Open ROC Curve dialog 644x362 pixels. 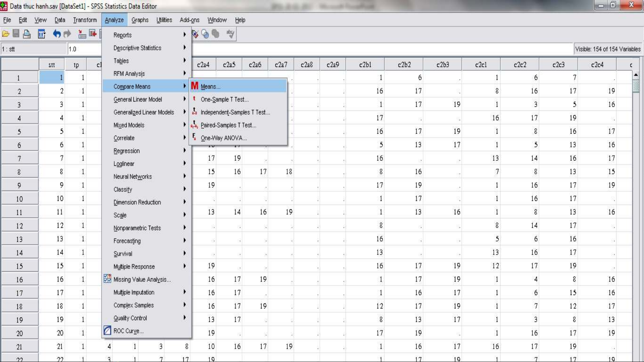[128, 331]
